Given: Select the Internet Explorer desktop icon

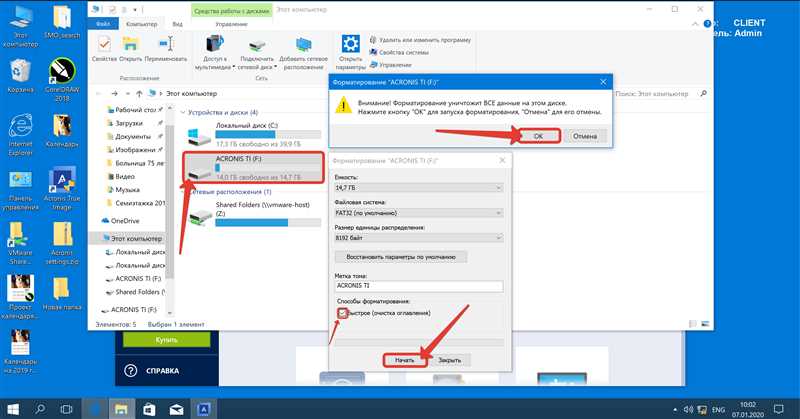Looking at the screenshot, I should click(20, 135).
